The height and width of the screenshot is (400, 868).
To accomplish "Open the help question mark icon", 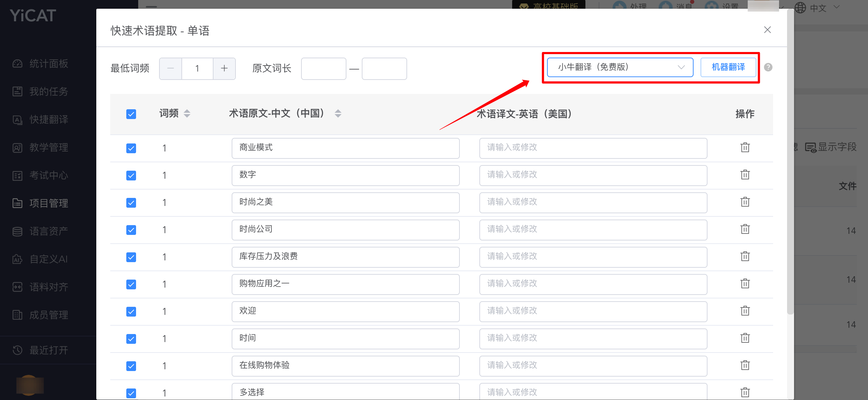I will pyautogui.click(x=768, y=67).
